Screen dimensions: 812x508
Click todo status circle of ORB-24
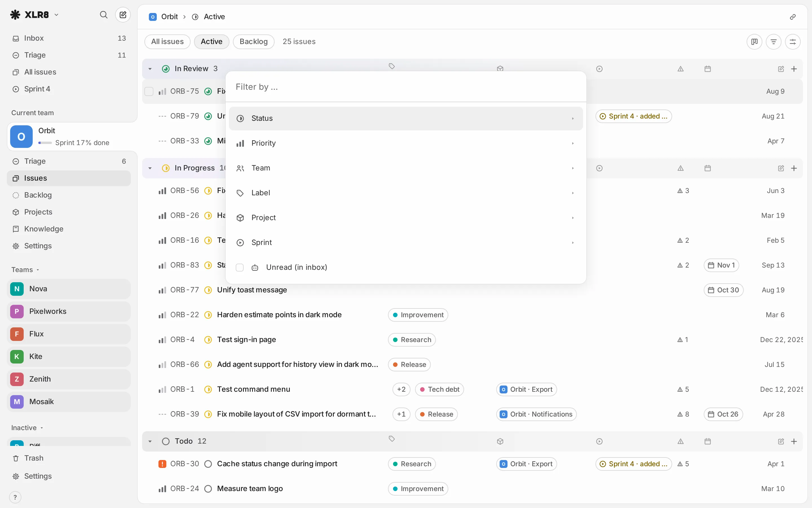click(208, 489)
